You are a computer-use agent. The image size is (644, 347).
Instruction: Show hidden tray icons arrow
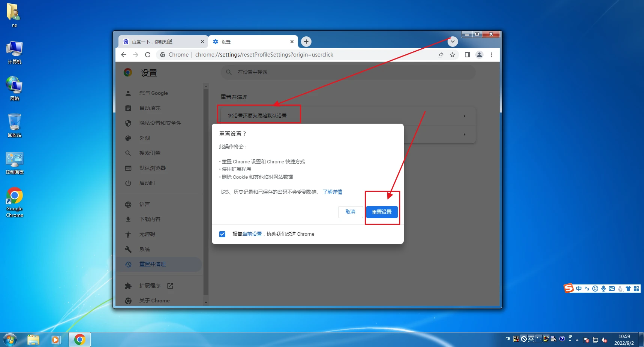point(577,340)
